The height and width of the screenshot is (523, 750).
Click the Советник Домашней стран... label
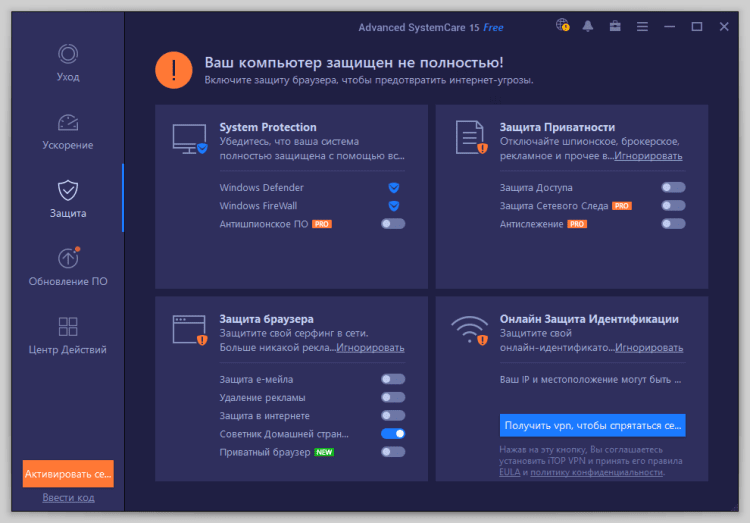point(284,434)
